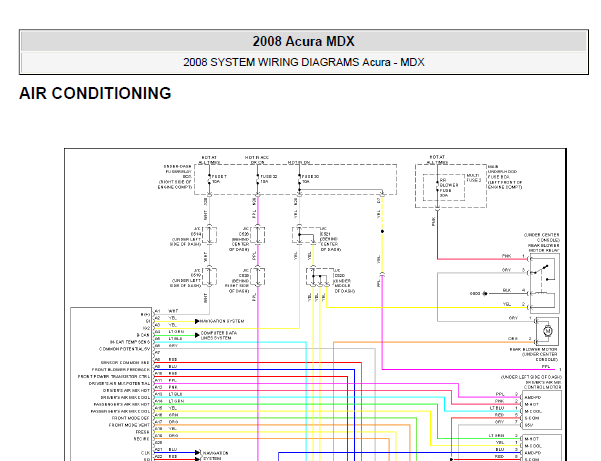Click the 'FUSE 30 10A' label
601x461 pixels.
(310, 179)
